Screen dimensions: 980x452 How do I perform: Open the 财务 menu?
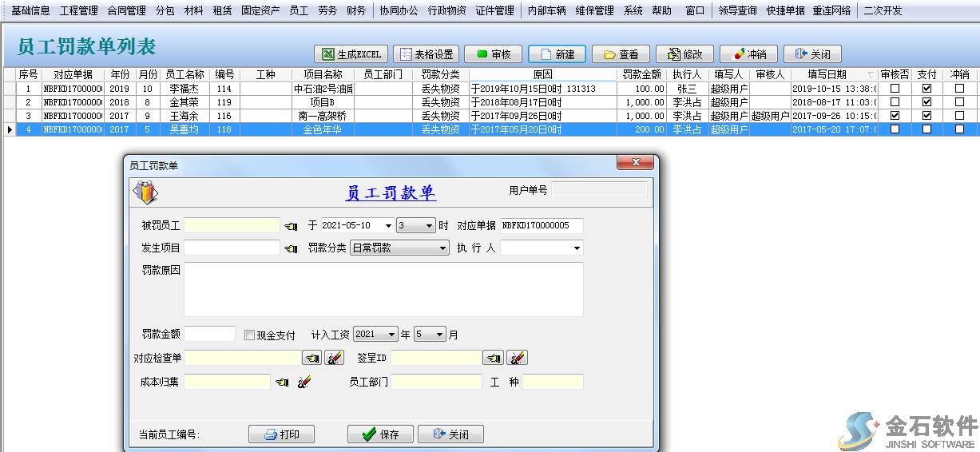pos(356,11)
